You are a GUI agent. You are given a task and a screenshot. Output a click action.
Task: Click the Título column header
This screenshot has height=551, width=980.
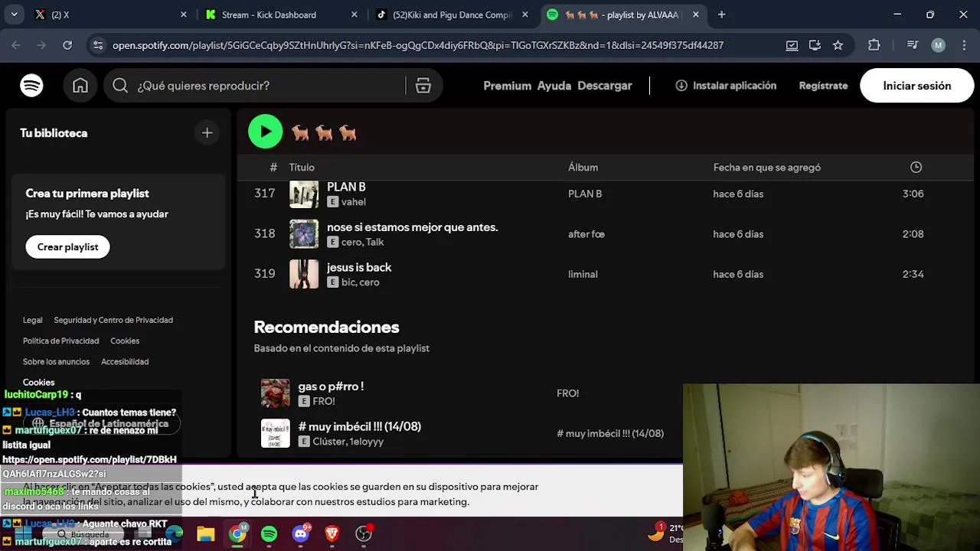302,167
